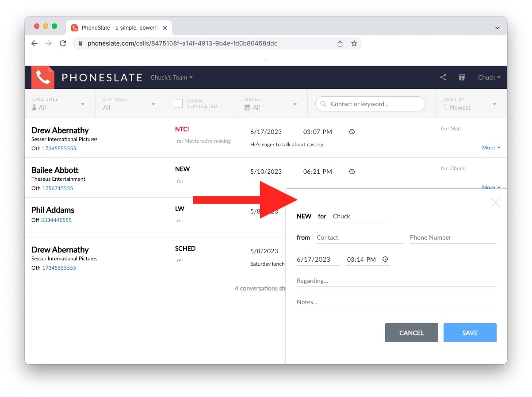The width and height of the screenshot is (532, 397).
Task: Select the PhoneSlate browser tab
Action: click(119, 27)
